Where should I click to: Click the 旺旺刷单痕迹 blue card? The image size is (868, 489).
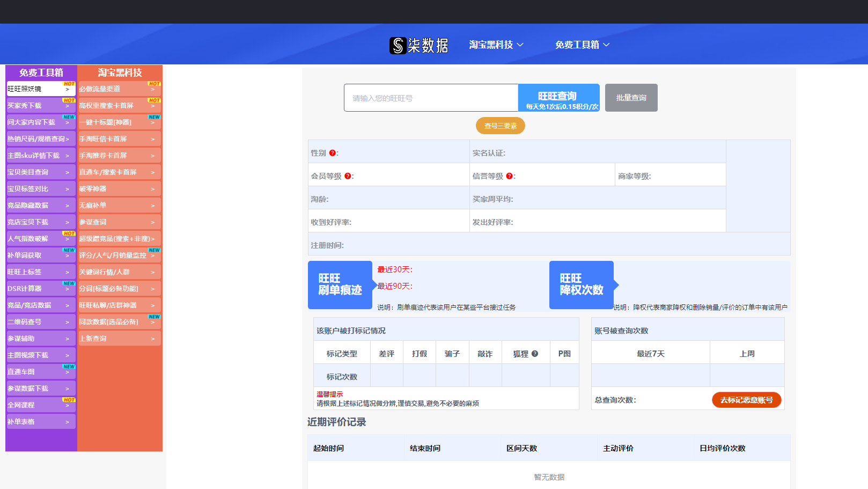[340, 284]
